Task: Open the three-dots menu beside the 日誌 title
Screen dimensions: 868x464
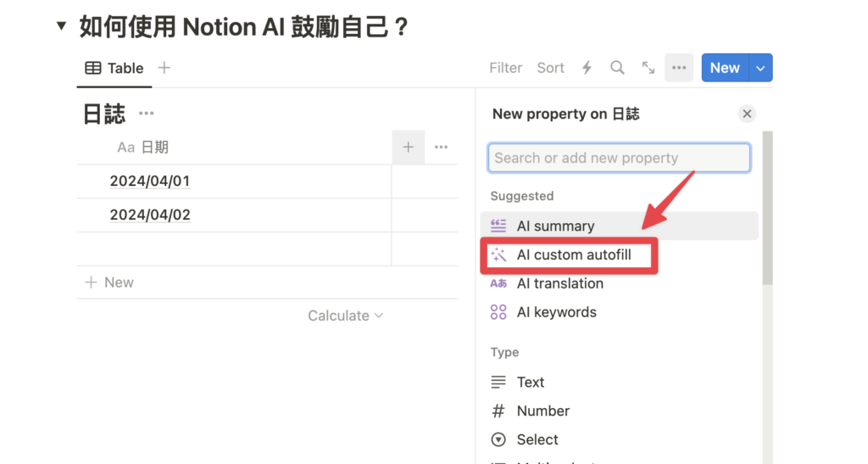Action: click(x=146, y=114)
